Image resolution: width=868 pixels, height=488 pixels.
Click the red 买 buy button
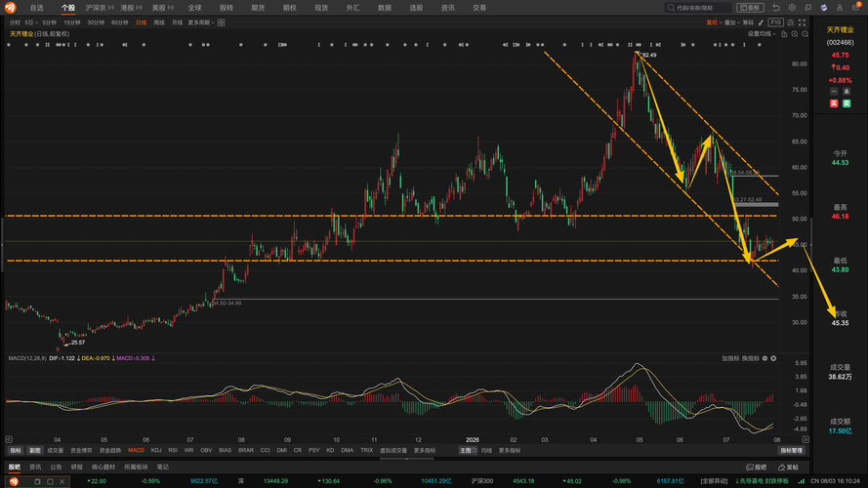(834, 103)
